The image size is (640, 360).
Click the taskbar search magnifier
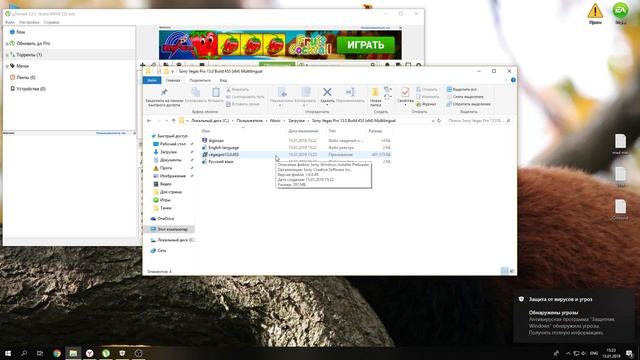24,353
